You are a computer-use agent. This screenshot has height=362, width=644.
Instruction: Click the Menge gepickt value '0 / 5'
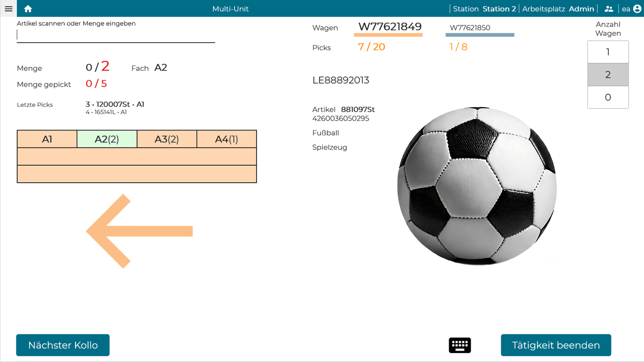click(x=96, y=83)
